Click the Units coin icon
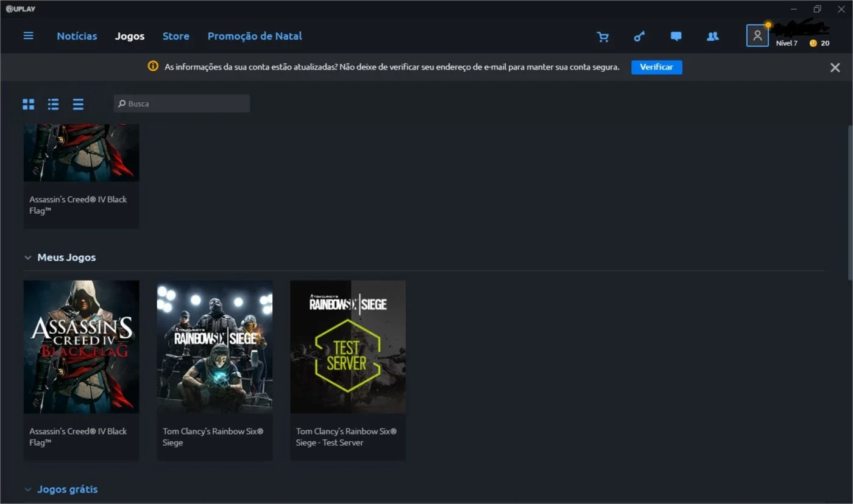Screen dimensions: 853x504 (813, 43)
